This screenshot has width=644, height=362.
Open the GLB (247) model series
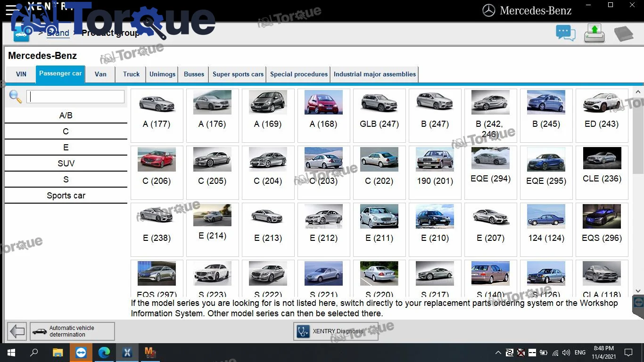click(x=379, y=115)
